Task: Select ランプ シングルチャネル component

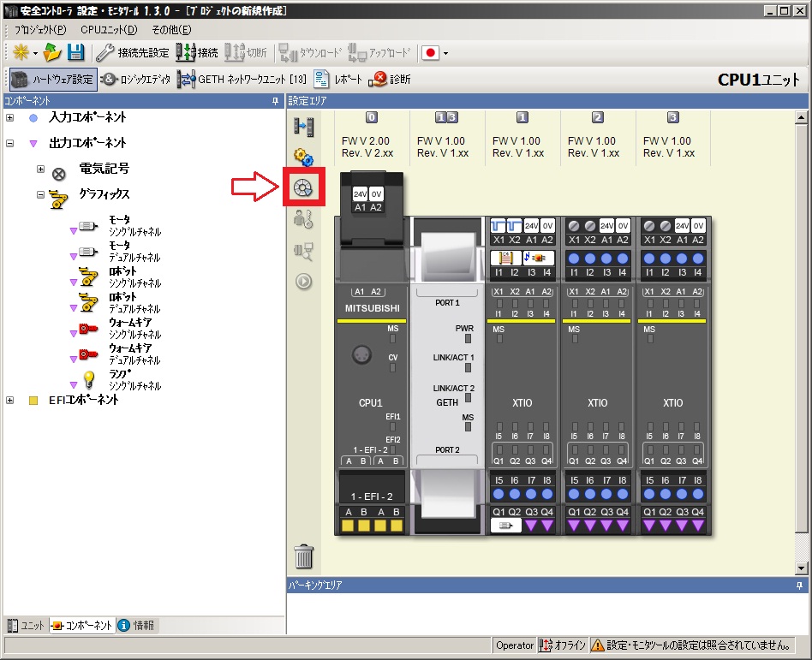Action: pos(120,380)
